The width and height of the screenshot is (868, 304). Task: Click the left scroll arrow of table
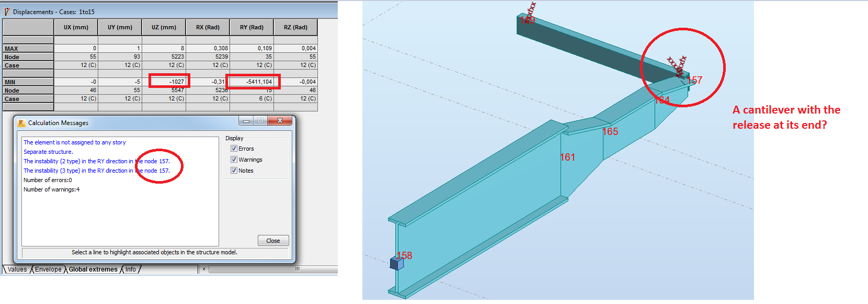coord(204,269)
